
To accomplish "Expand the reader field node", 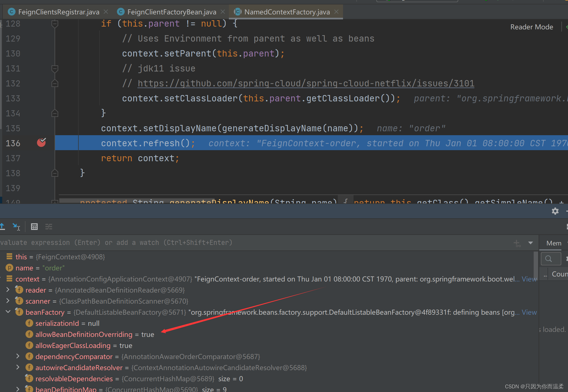I will point(8,290).
